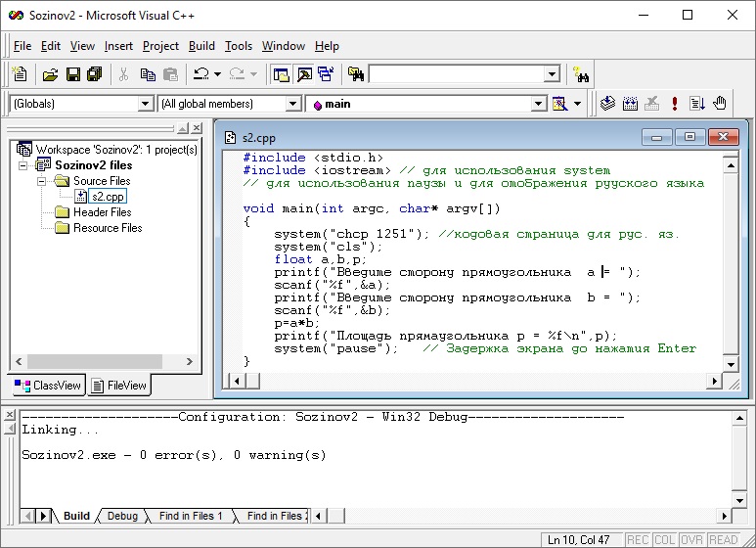This screenshot has height=548, width=756.
Task: Click the Execute Program exclamation icon
Action: pos(675,103)
